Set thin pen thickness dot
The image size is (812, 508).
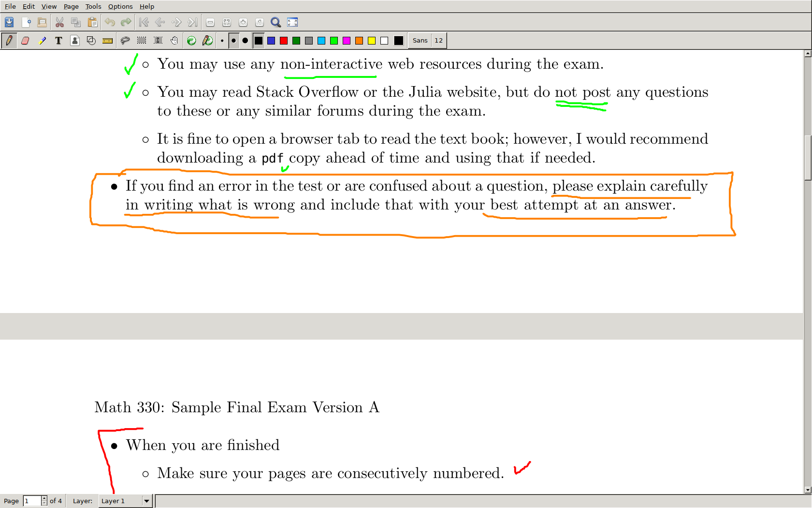pos(222,41)
